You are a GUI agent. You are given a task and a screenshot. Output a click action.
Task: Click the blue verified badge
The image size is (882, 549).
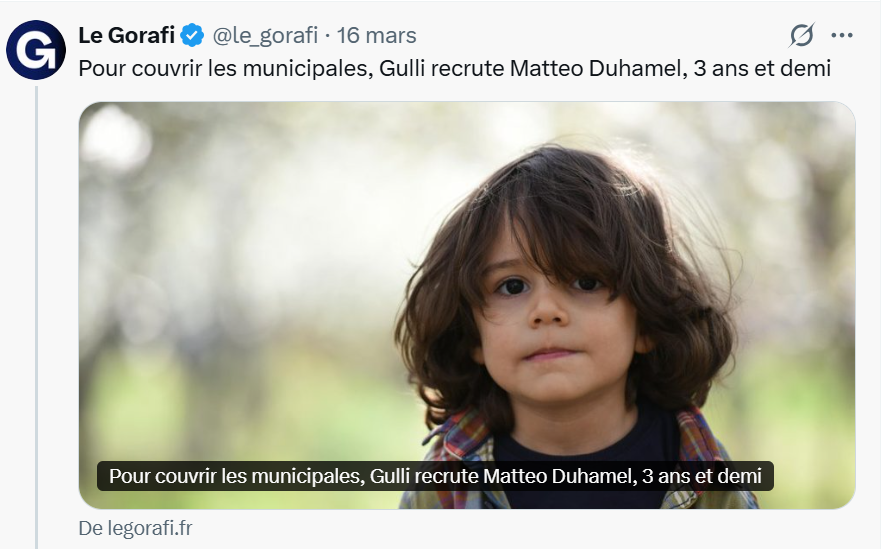tap(192, 36)
